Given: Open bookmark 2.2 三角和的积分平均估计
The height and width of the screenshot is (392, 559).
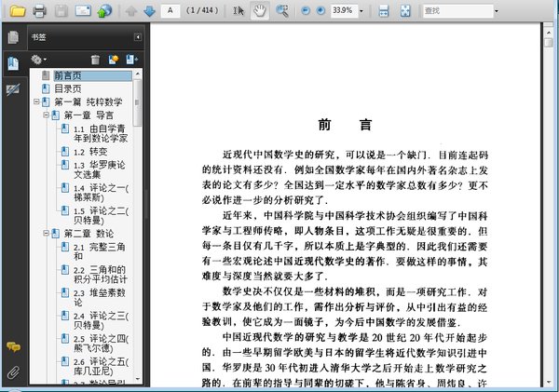Looking at the screenshot, I should (101, 275).
